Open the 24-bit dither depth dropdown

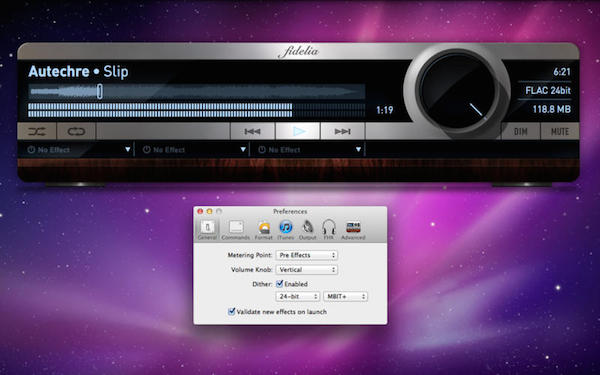tap(297, 297)
